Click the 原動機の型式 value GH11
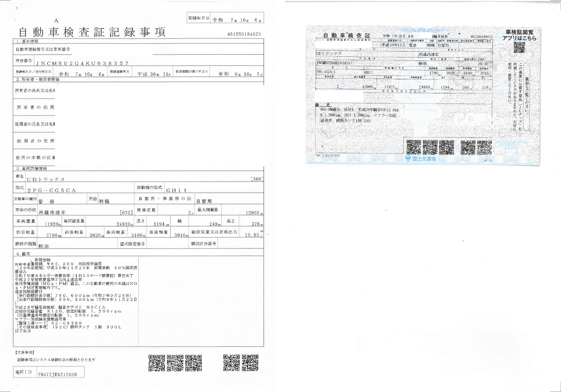 (x=176, y=191)
